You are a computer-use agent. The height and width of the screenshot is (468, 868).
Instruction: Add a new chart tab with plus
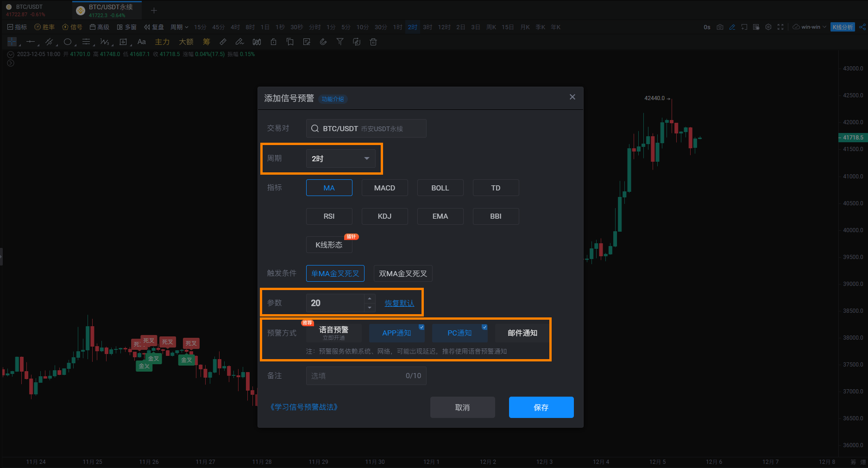pyautogui.click(x=154, y=10)
